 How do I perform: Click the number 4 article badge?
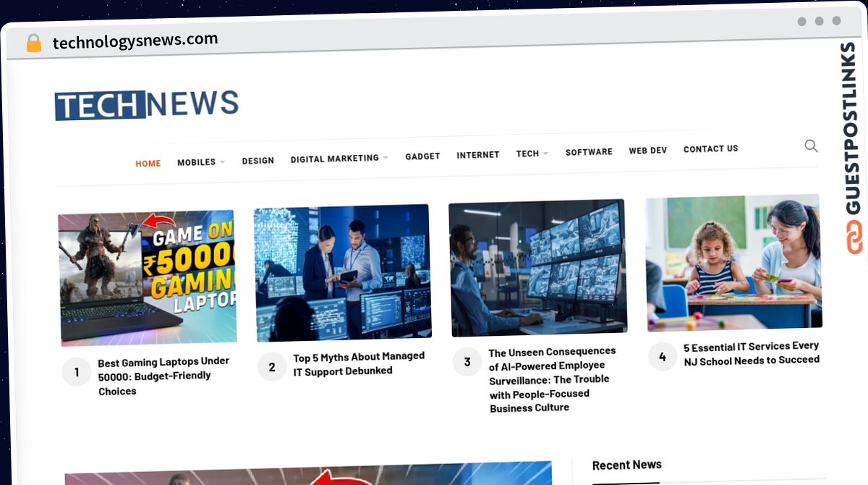(663, 356)
